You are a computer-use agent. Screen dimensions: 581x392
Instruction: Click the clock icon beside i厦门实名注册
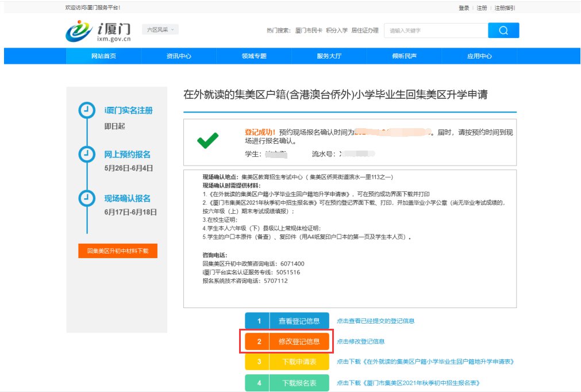(x=86, y=110)
